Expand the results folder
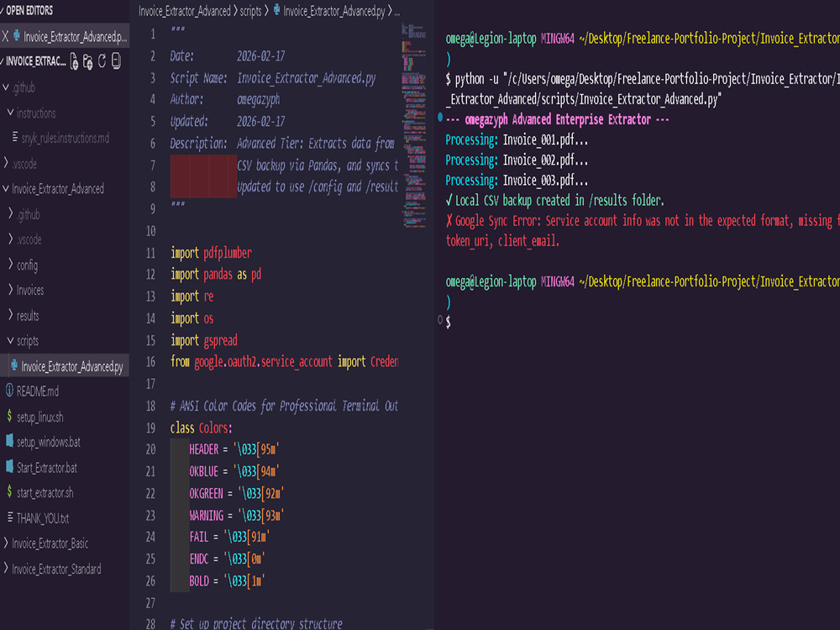 (x=10, y=314)
